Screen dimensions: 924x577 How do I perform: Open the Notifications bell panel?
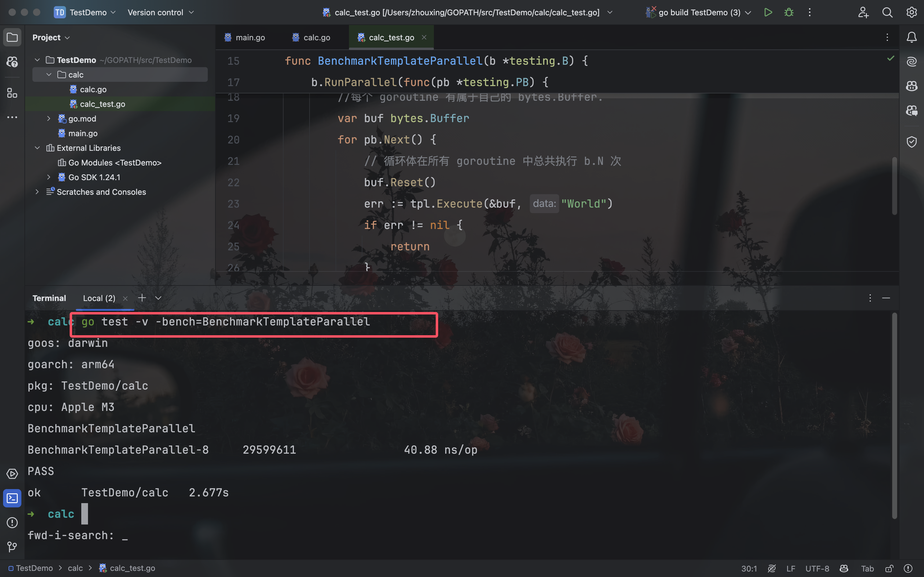point(912,37)
